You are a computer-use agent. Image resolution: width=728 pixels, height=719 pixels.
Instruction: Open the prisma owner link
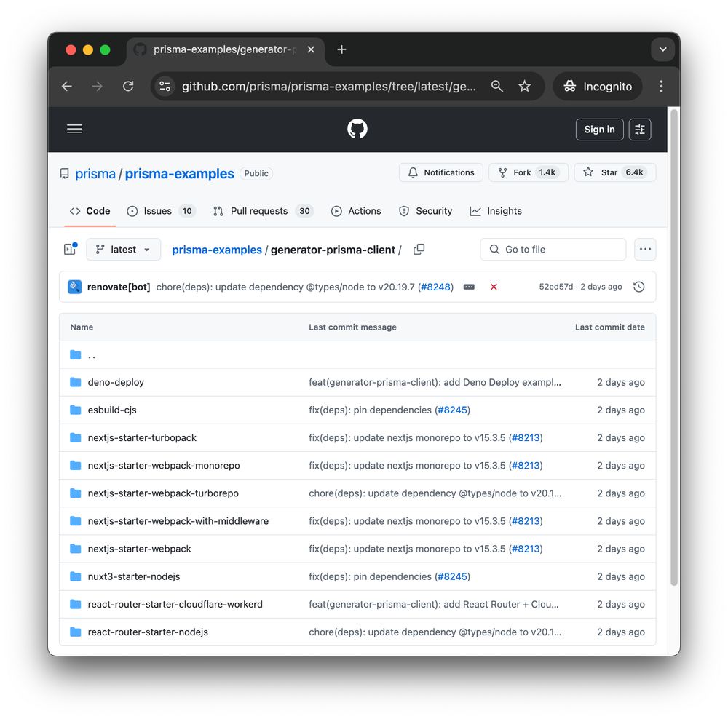[95, 174]
